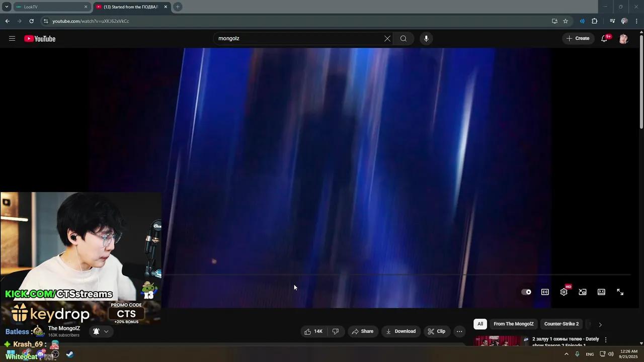Open options menu for Dately show video
The width and height of the screenshot is (644, 362).
point(606,340)
